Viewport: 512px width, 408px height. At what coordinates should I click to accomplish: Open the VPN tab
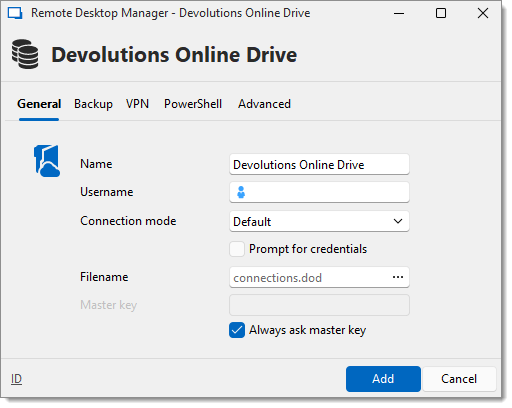[137, 104]
